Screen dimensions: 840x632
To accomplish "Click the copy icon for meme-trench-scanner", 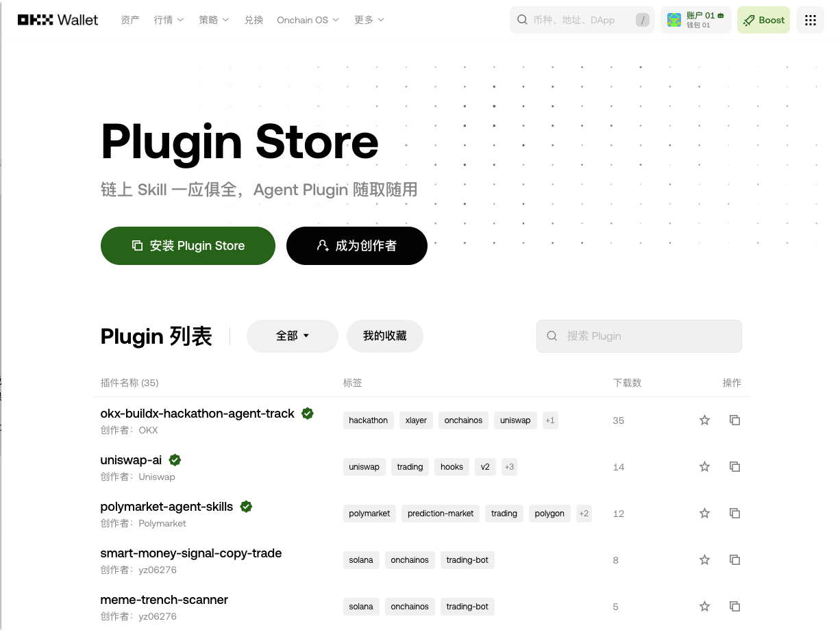I will point(734,606).
